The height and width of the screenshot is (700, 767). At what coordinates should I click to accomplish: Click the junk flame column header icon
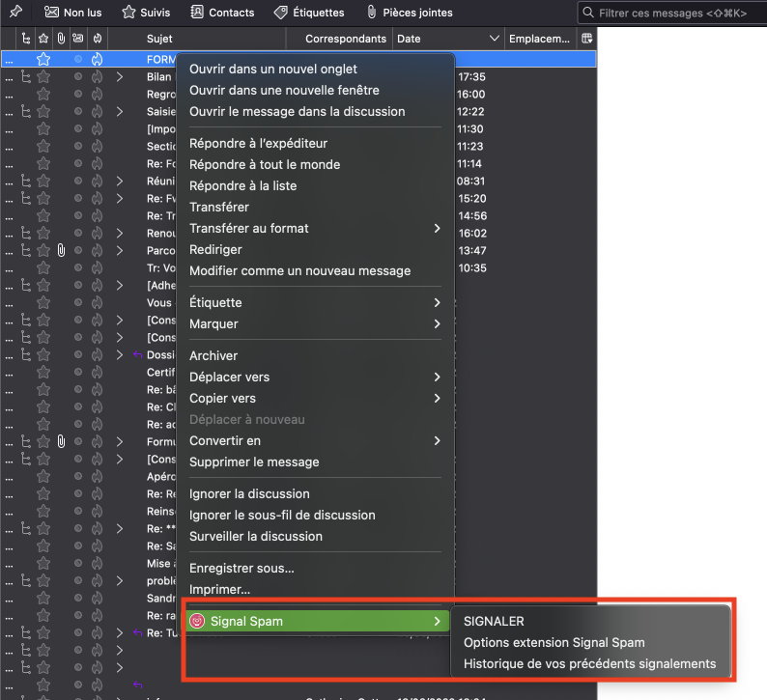pyautogui.click(x=97, y=39)
